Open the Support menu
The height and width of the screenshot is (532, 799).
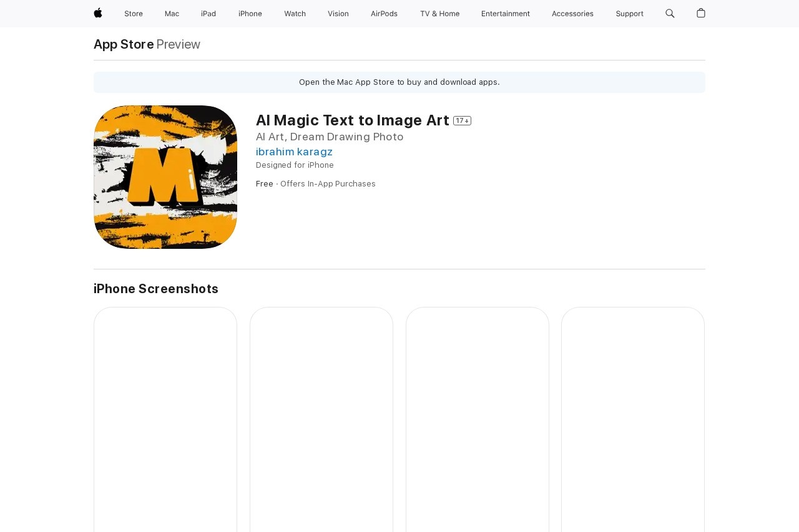629,14
